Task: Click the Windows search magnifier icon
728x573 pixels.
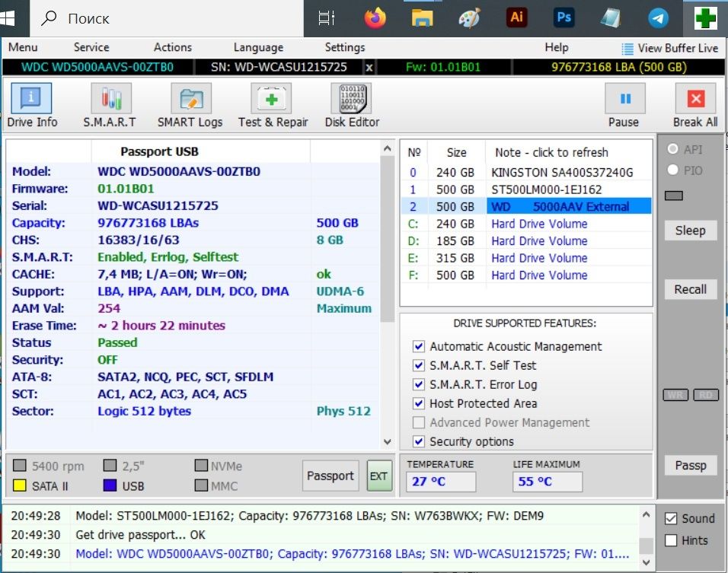Action: click(x=49, y=18)
